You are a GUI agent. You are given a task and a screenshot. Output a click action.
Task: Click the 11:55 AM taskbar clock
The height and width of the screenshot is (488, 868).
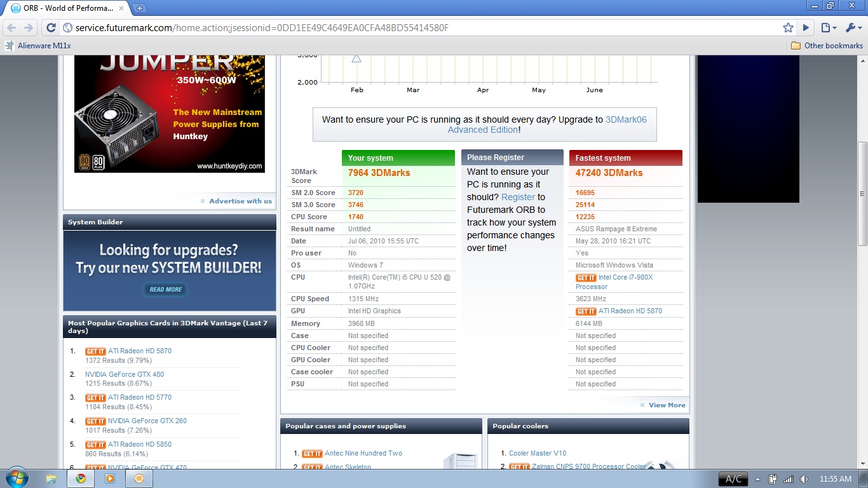coord(836,479)
